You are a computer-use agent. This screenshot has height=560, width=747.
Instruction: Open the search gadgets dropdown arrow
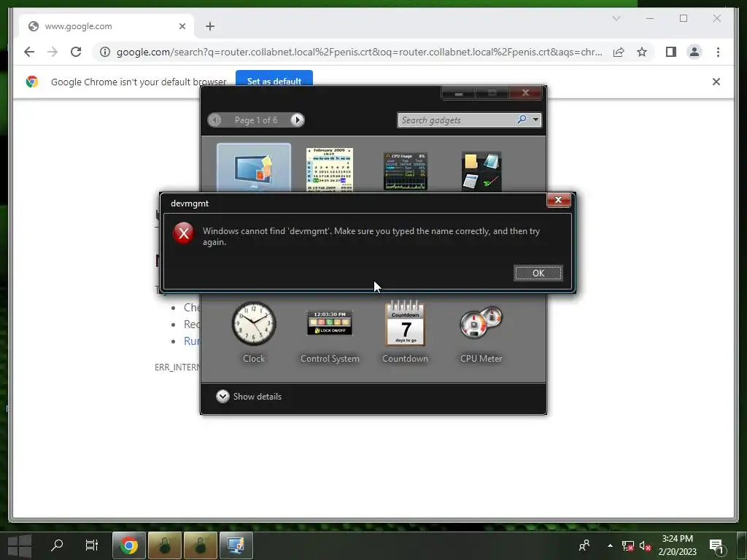535,120
